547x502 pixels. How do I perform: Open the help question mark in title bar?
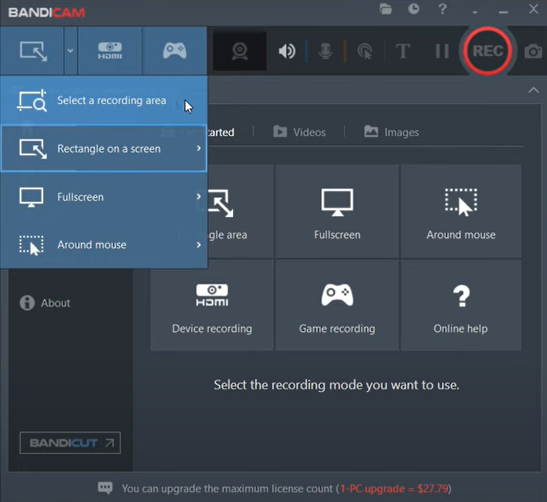(x=442, y=9)
